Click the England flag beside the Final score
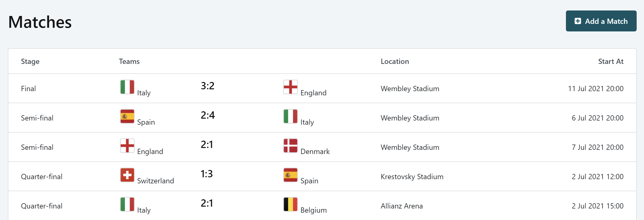This screenshot has height=220, width=644. [290, 87]
